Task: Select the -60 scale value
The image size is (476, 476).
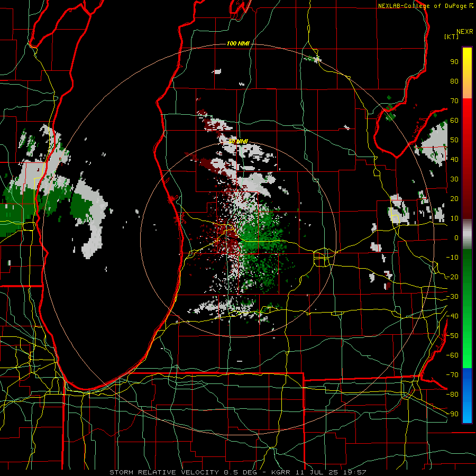Action: point(452,355)
